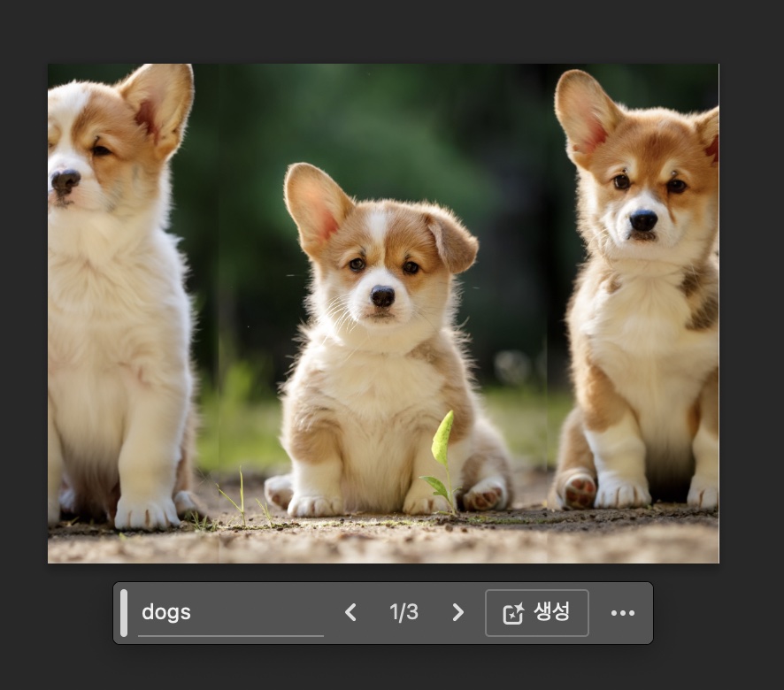The width and height of the screenshot is (784, 690).
Task: Click the generated corgi puppies image
Action: [383, 313]
